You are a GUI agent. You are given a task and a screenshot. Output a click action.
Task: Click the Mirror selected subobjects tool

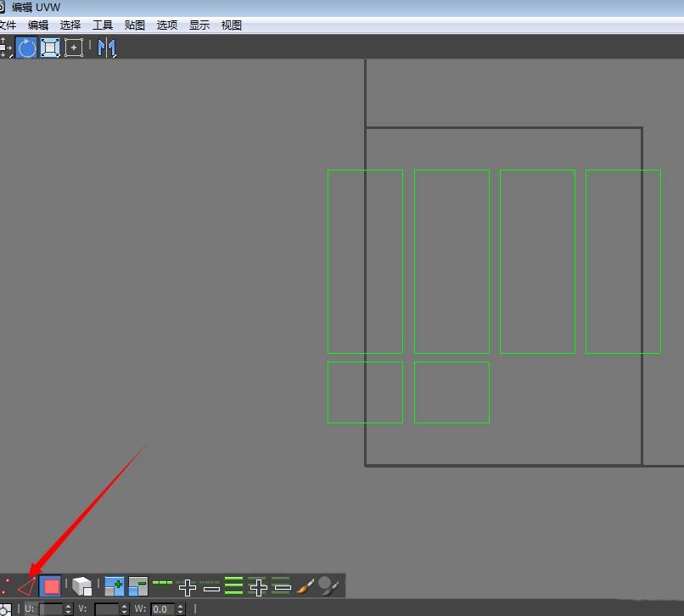click(x=107, y=48)
